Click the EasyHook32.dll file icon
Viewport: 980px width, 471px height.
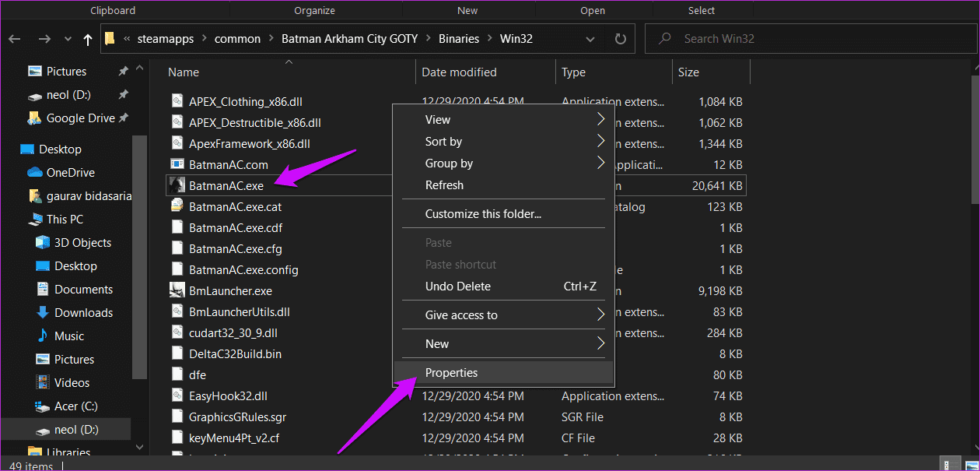[177, 395]
